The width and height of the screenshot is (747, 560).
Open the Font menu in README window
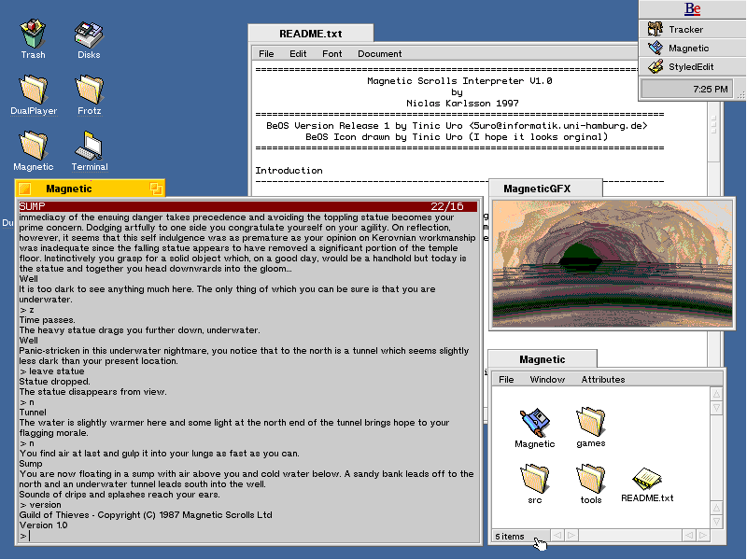click(x=332, y=54)
